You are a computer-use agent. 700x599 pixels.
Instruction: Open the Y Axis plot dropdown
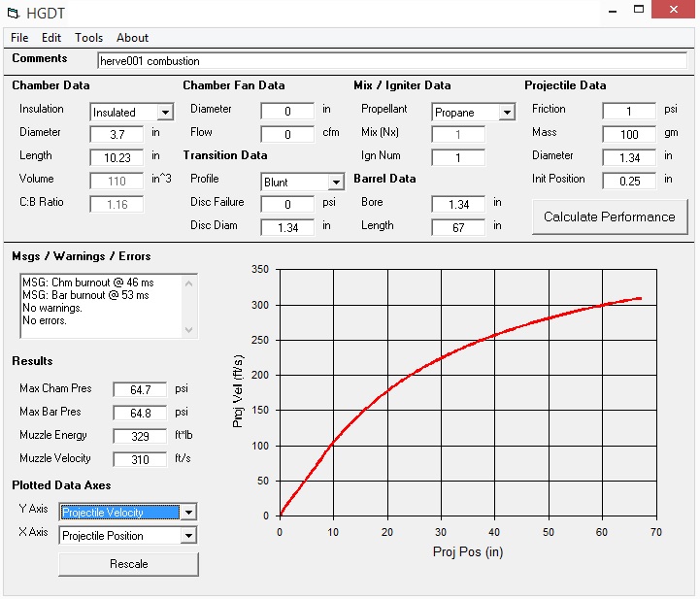tap(187, 513)
